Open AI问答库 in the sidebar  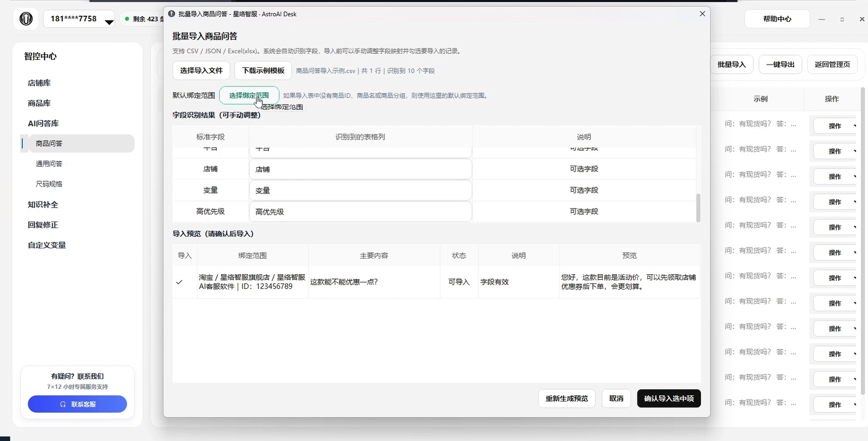point(43,123)
